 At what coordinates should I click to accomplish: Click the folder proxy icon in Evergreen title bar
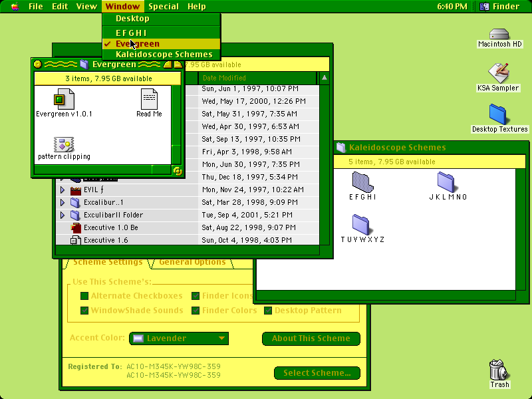point(84,64)
